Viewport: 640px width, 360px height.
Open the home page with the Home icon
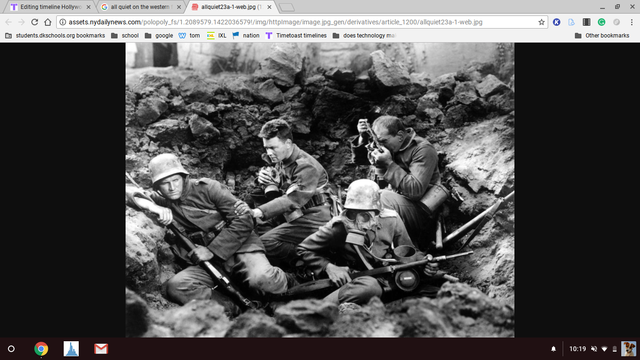click(48, 22)
